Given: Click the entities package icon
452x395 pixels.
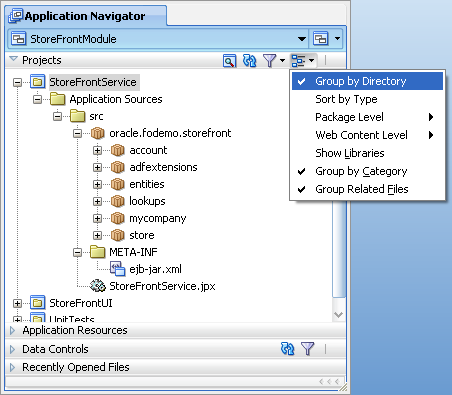Looking at the screenshot, I should point(118,184).
